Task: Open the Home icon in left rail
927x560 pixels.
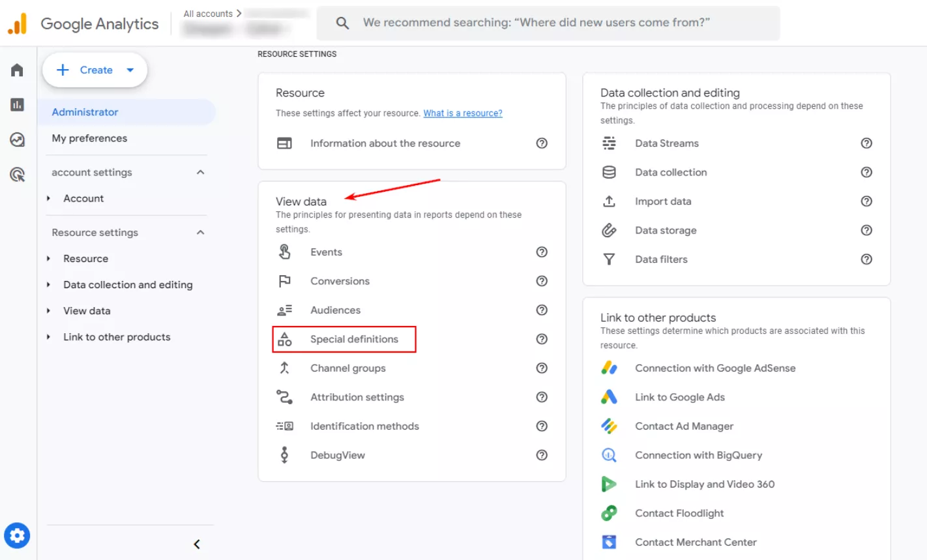Action: pos(17,70)
